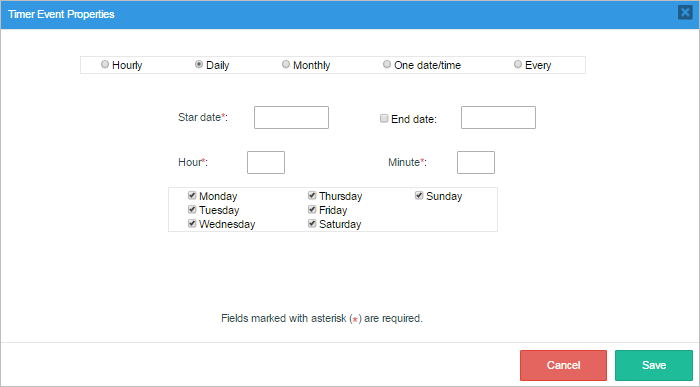Uncheck the Monday checkbox
This screenshot has height=387, width=700.
[x=192, y=196]
